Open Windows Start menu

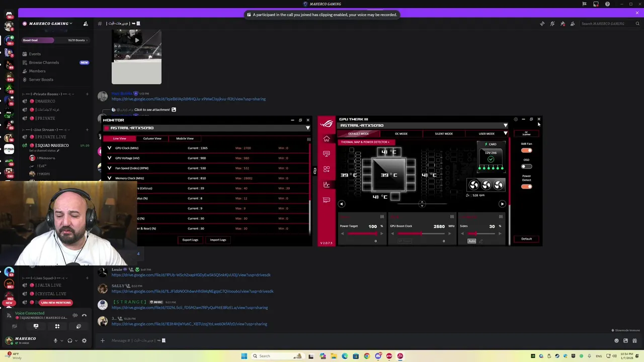(244, 356)
